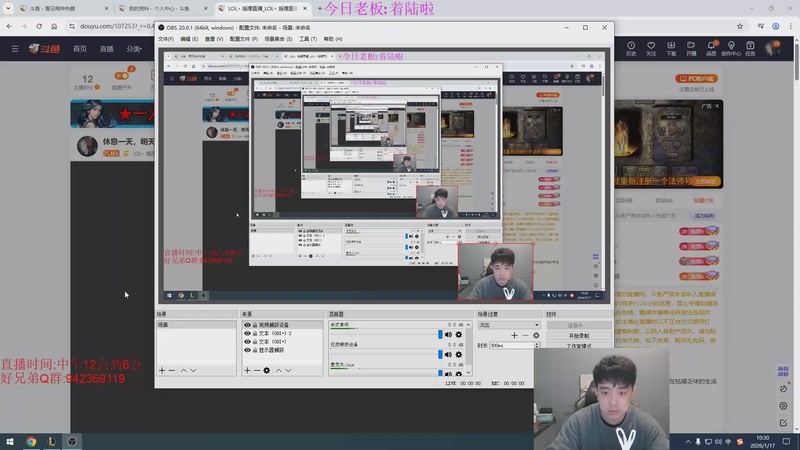
Task: Toggle the lock on 文本 (GDI+) 2 source
Action: click(255, 333)
